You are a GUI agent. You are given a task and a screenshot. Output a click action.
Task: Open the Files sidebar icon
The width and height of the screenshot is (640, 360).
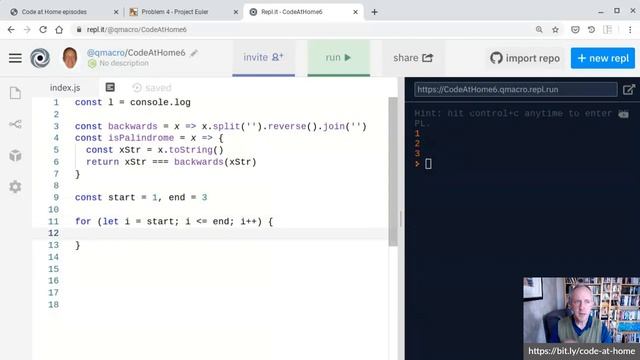15,93
